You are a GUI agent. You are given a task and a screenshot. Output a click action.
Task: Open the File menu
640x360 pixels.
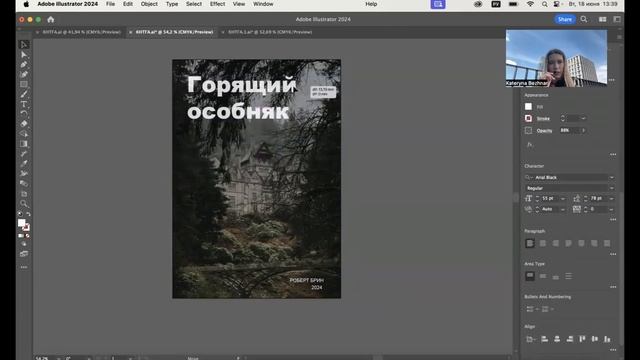click(x=110, y=4)
